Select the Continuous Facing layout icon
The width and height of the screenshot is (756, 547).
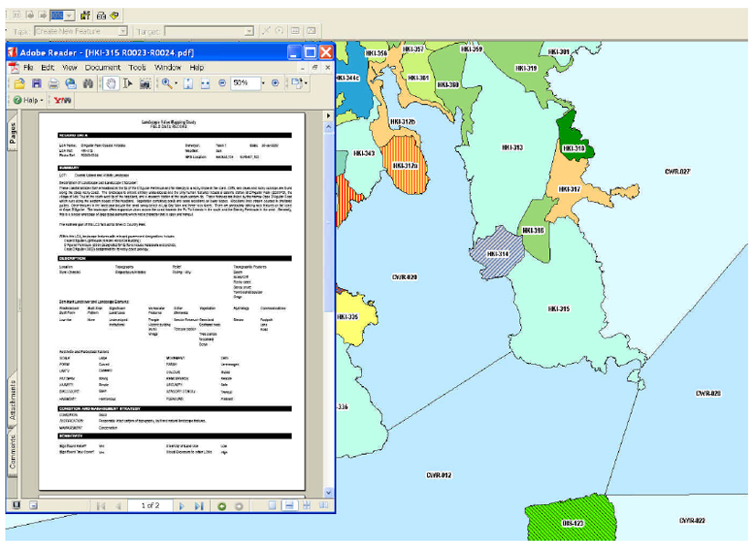(x=306, y=506)
